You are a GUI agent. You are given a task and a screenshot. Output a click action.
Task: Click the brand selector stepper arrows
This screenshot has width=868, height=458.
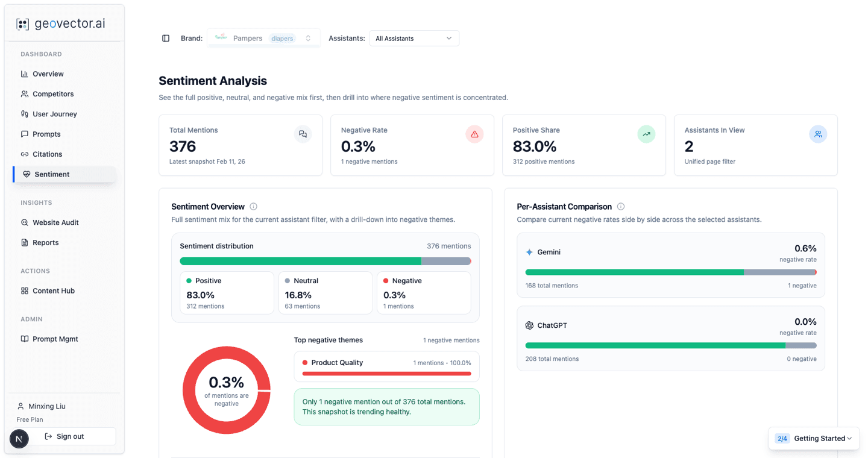point(307,38)
